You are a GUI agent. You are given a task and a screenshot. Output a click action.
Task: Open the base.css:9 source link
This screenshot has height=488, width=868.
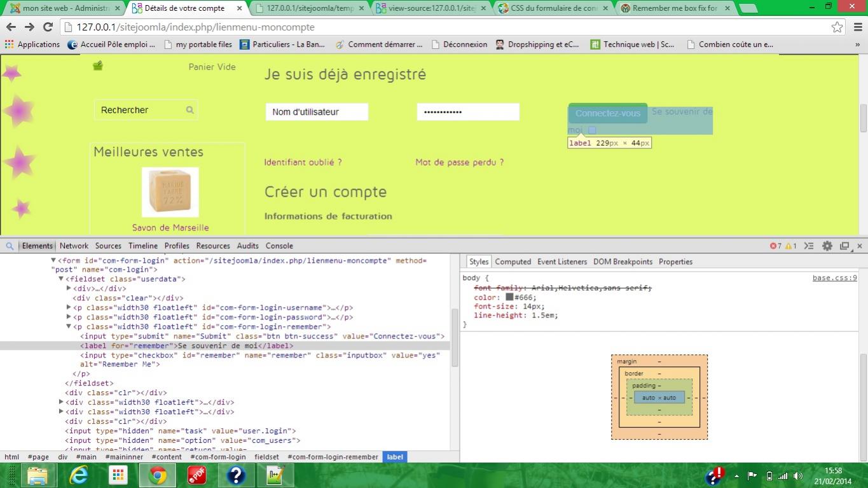click(835, 278)
